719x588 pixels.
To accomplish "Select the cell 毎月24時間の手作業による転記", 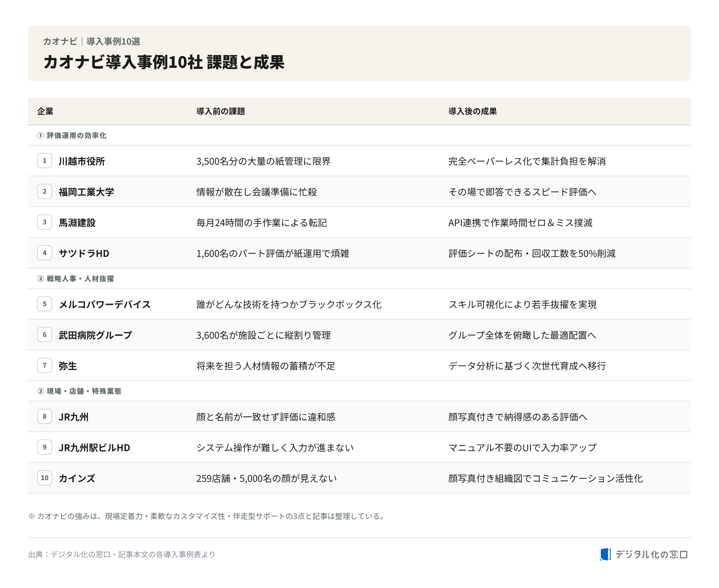I will (x=262, y=223).
